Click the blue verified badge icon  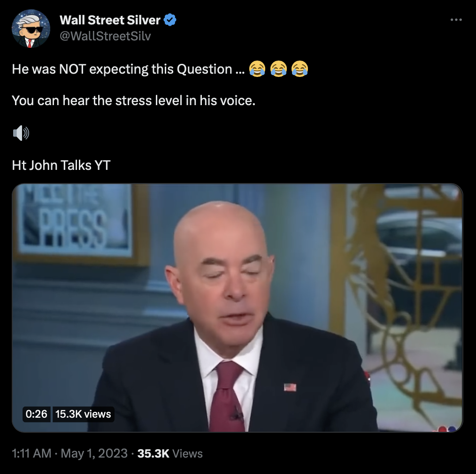pyautogui.click(x=170, y=20)
